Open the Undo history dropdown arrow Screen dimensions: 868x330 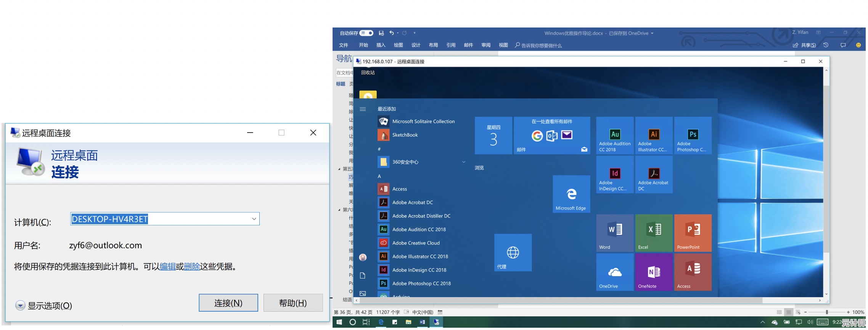(x=398, y=33)
